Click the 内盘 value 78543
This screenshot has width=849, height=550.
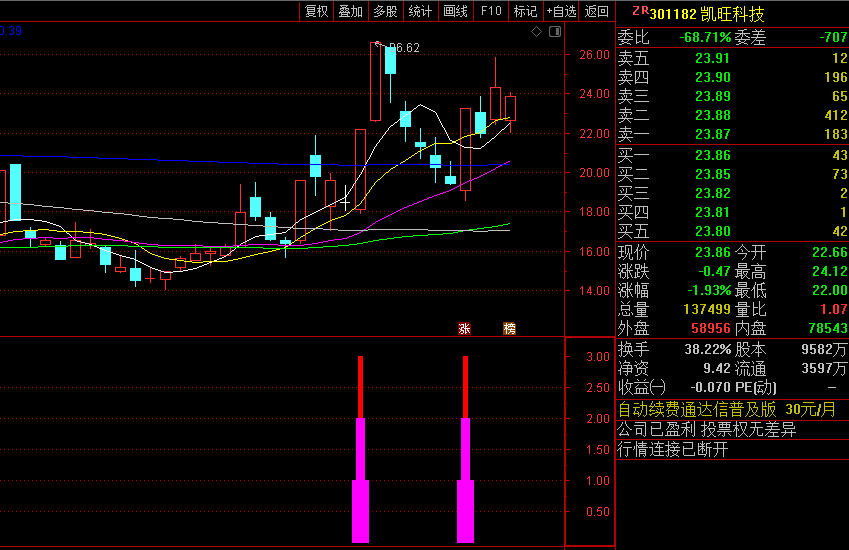click(x=827, y=328)
